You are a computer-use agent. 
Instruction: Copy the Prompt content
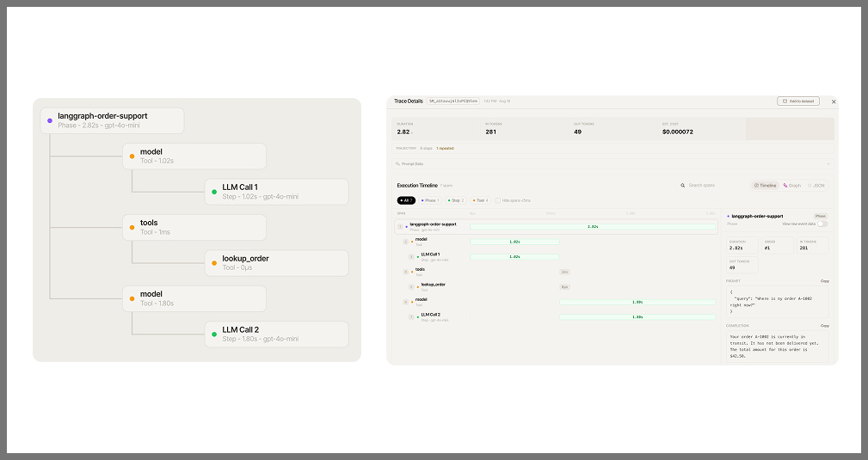pos(824,281)
